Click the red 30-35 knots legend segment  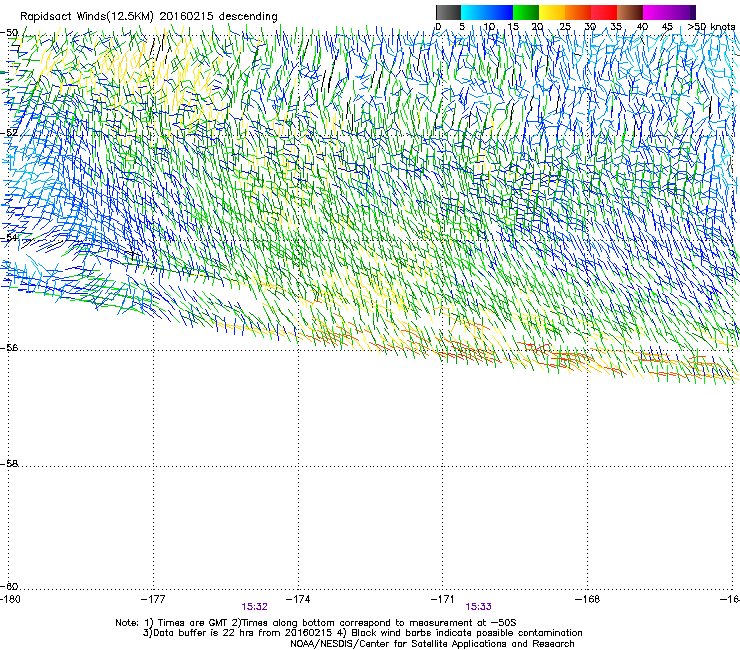[604, 12]
